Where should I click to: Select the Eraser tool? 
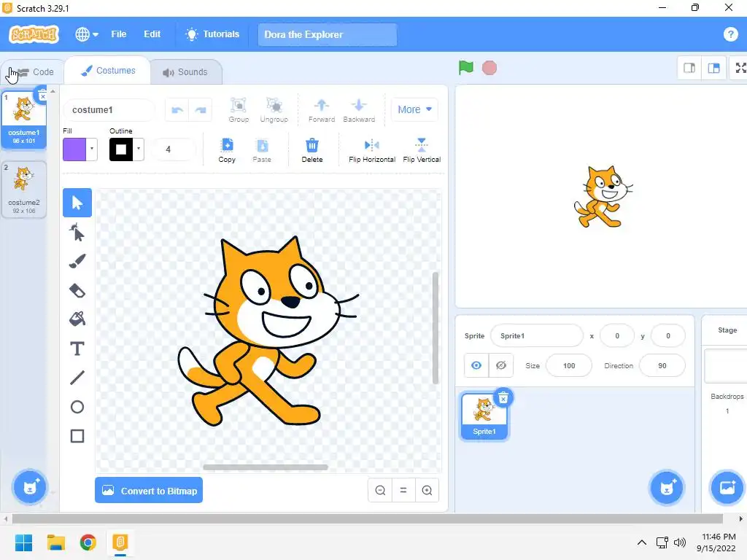click(x=77, y=290)
